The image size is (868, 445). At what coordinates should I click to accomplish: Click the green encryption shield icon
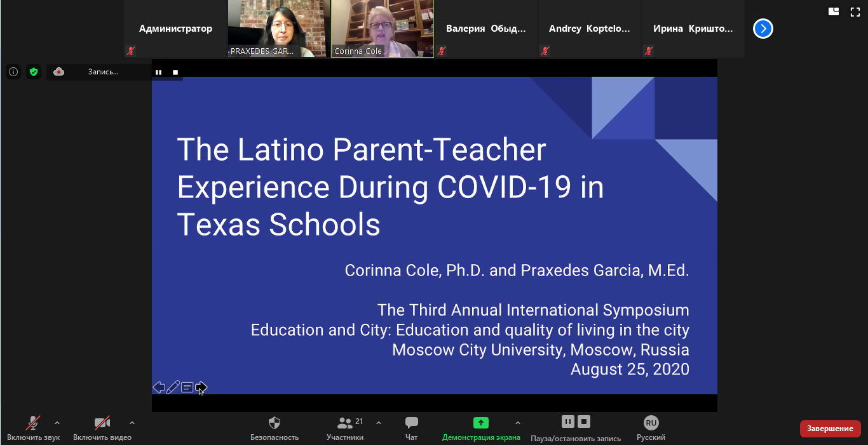pos(34,72)
